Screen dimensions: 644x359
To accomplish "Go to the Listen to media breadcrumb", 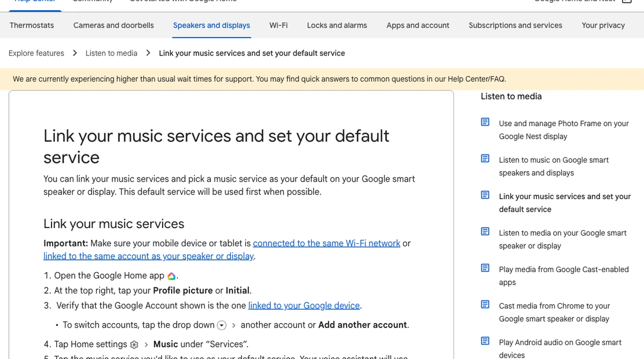I will tap(111, 53).
